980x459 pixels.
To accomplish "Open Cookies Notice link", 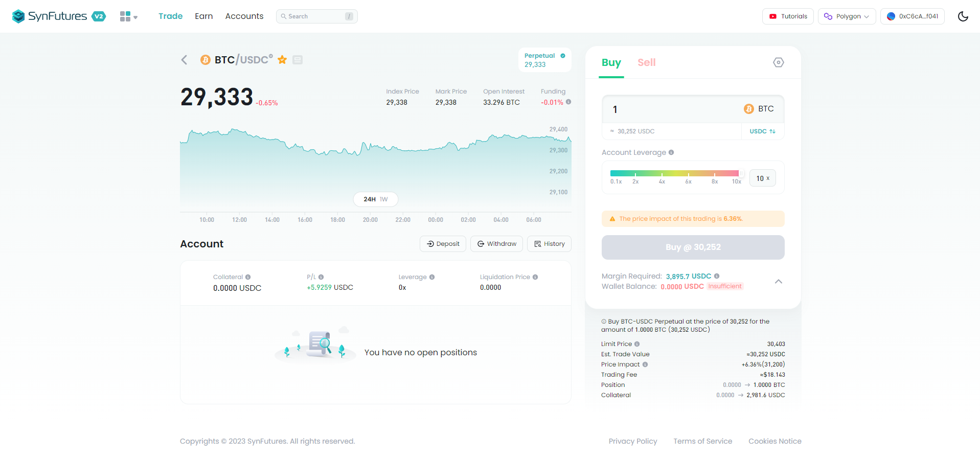I will point(775,441).
